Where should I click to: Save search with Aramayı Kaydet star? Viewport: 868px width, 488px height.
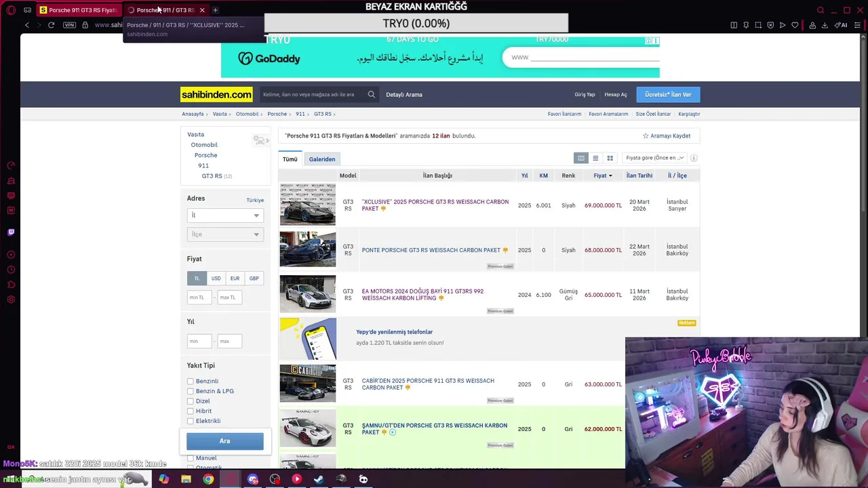pyautogui.click(x=667, y=136)
